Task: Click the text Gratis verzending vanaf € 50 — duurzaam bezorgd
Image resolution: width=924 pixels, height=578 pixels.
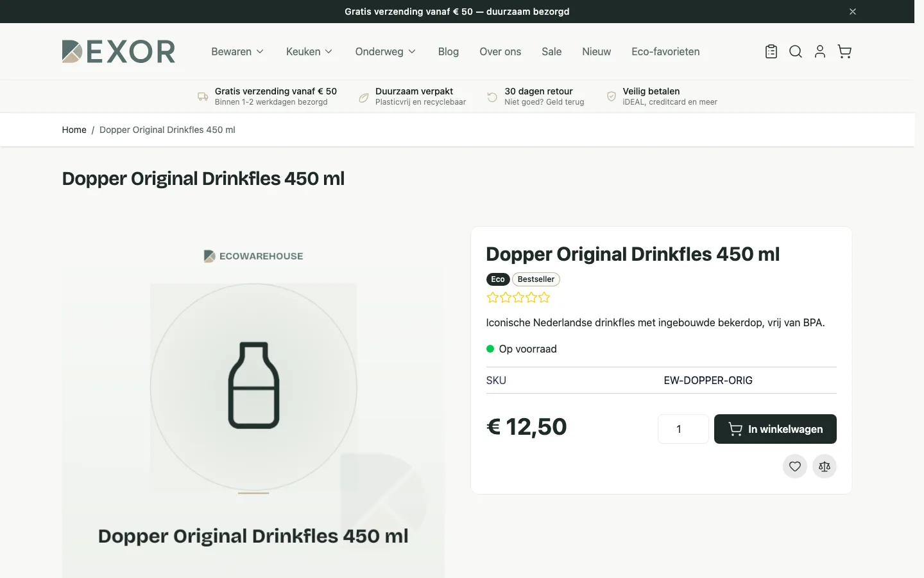Action: (x=457, y=12)
